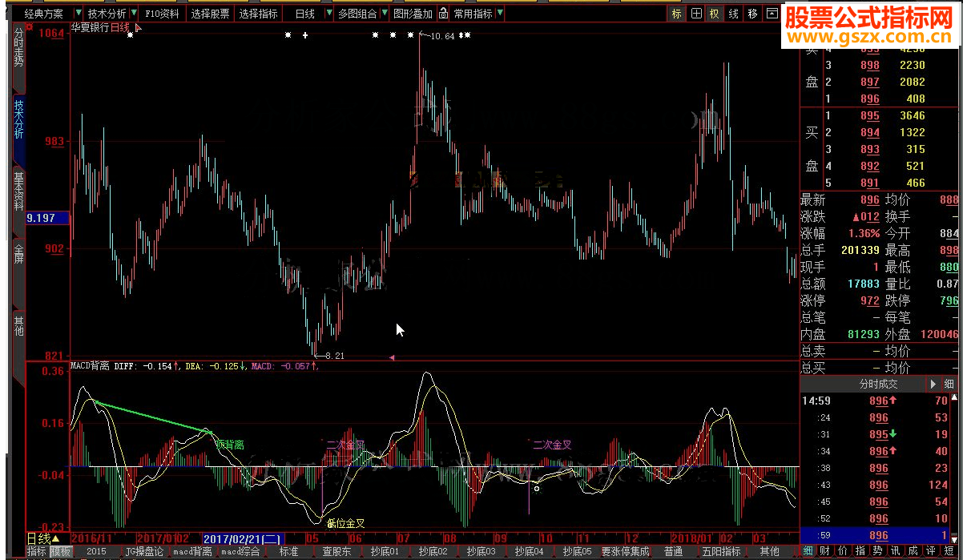Select the 模板 bottom-left tab
This screenshot has height=560, width=963.
pos(61,552)
